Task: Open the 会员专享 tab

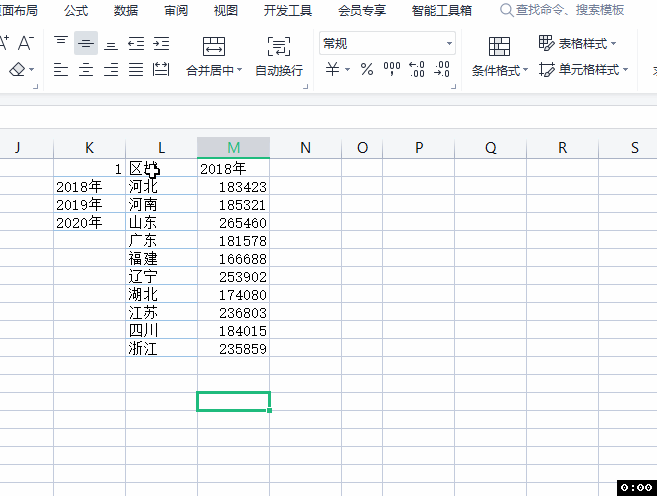Action: pos(362,10)
